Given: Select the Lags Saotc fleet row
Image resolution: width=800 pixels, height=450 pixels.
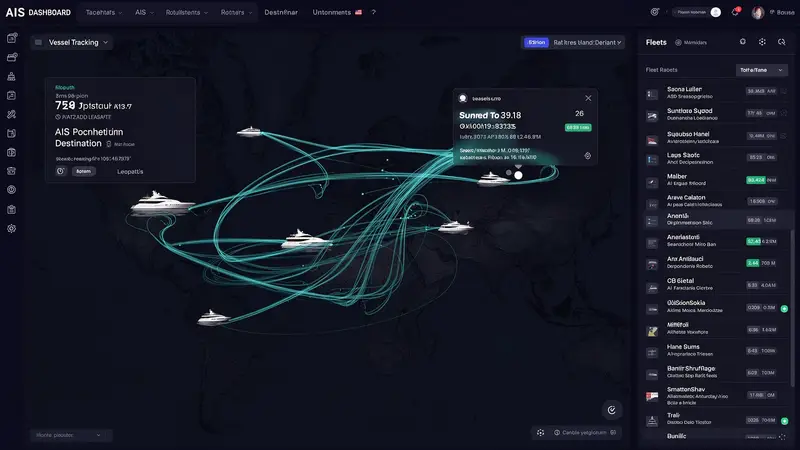Looking at the screenshot, I should (715, 159).
